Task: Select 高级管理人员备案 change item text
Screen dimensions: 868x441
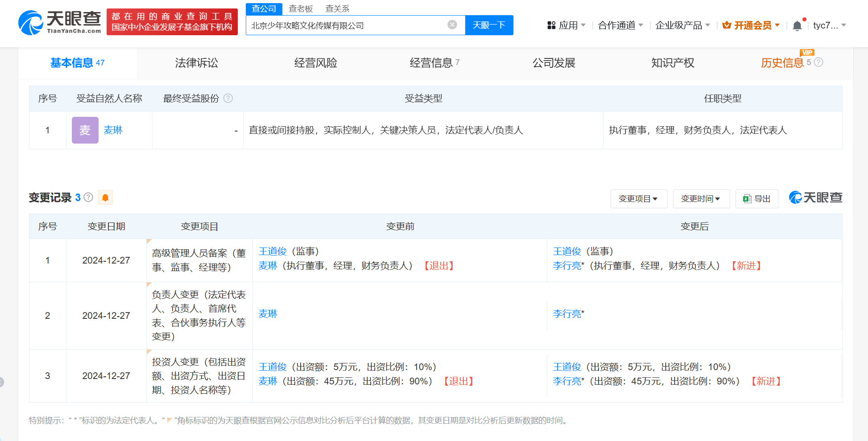Action: pos(199,260)
